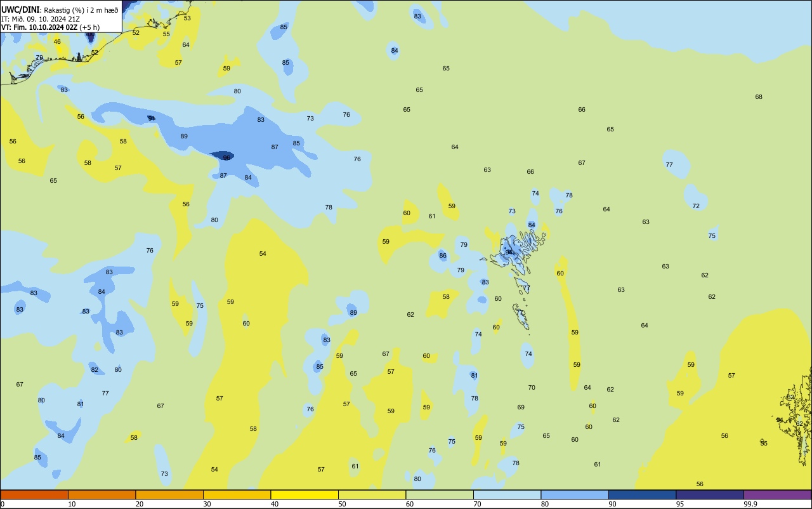
Task: Click the humidity value '68' on the map
Action: coord(759,97)
